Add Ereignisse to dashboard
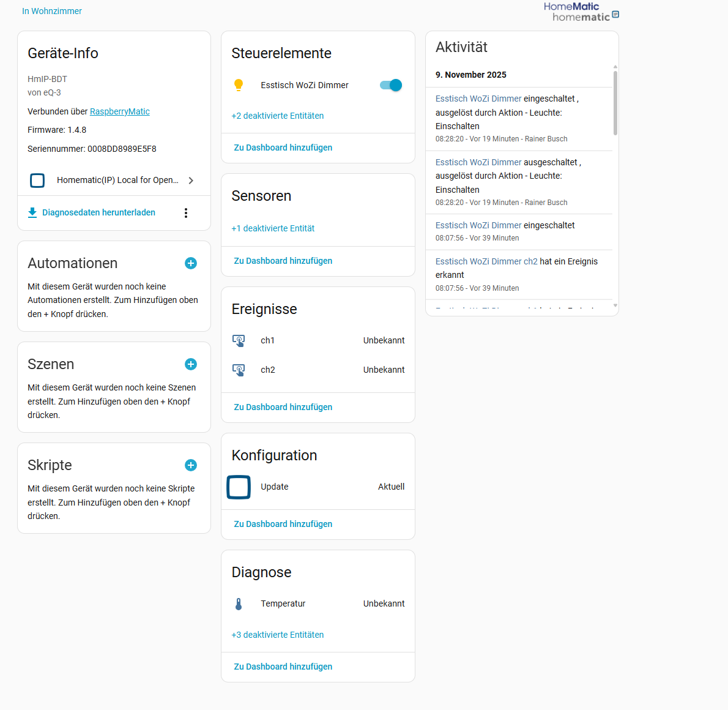 click(283, 407)
